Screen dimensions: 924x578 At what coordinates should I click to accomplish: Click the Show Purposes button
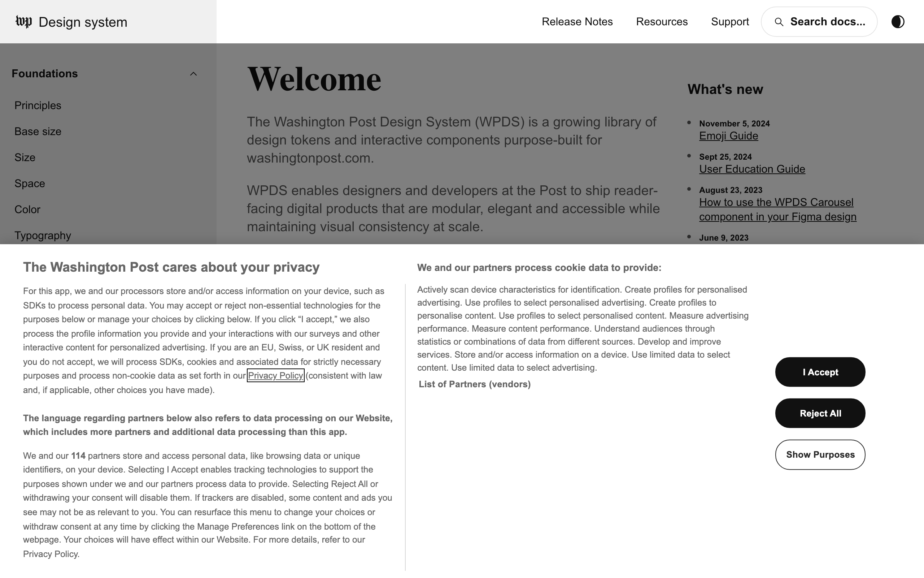[x=820, y=454]
